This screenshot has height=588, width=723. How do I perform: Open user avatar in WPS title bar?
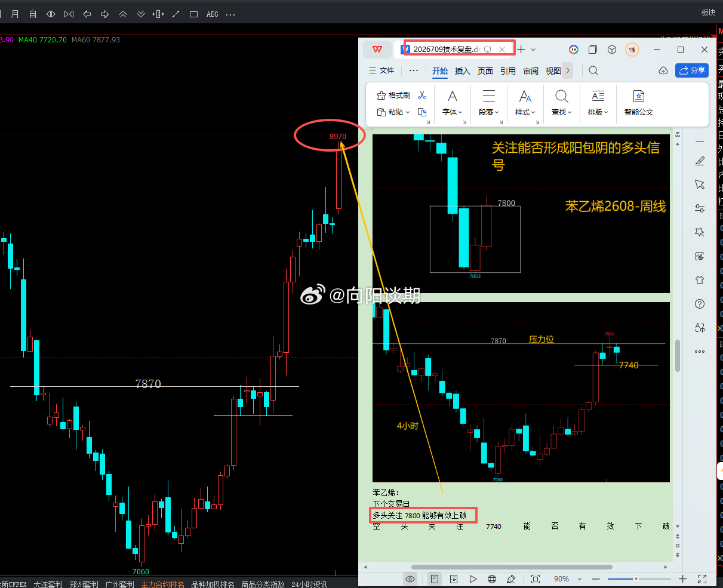[x=632, y=50]
